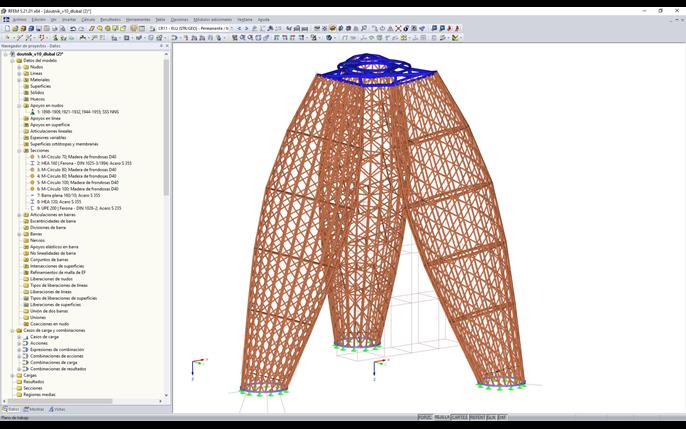The width and height of the screenshot is (686, 429).
Task: Select section 2: HEA 160 Ferona
Action: [x=84, y=163]
